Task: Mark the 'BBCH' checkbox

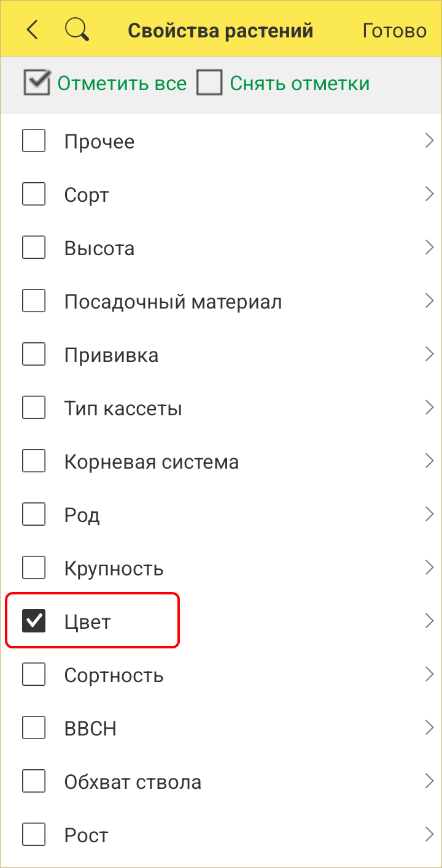Action: (x=34, y=728)
